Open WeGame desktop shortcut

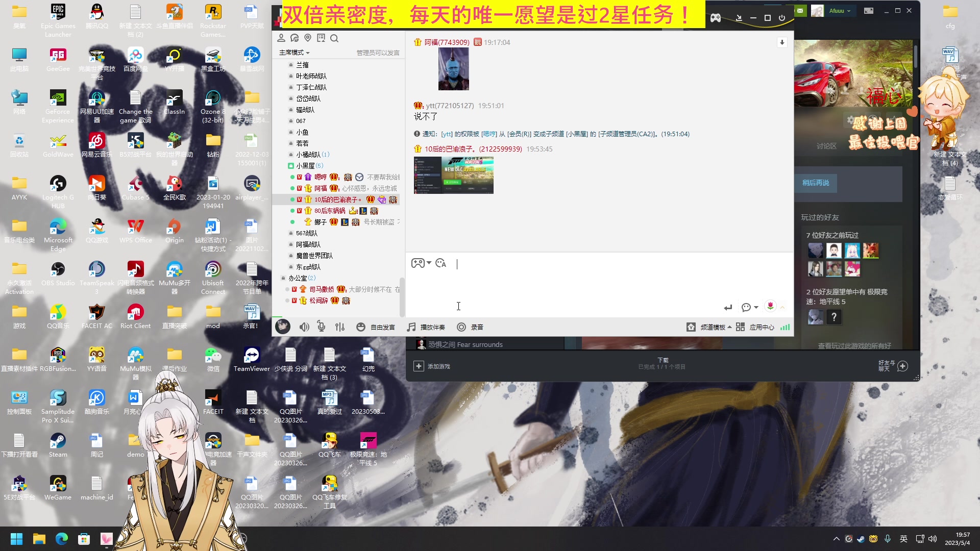pos(58,487)
